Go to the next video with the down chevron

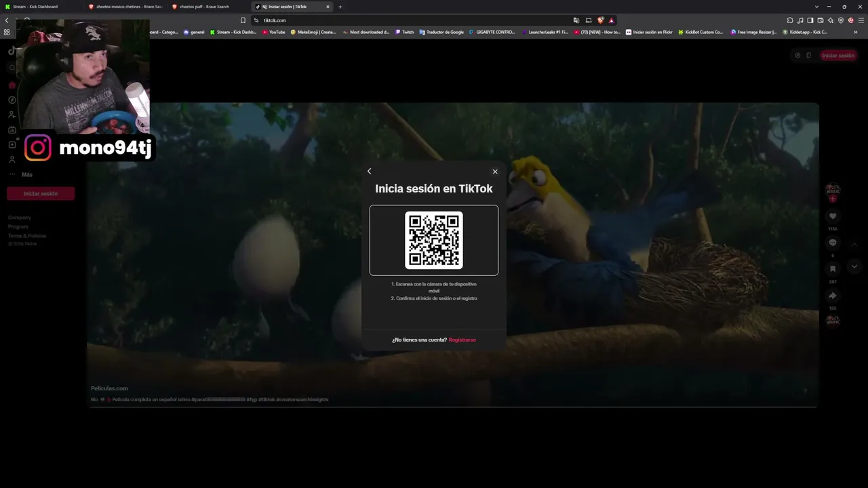coord(854,266)
